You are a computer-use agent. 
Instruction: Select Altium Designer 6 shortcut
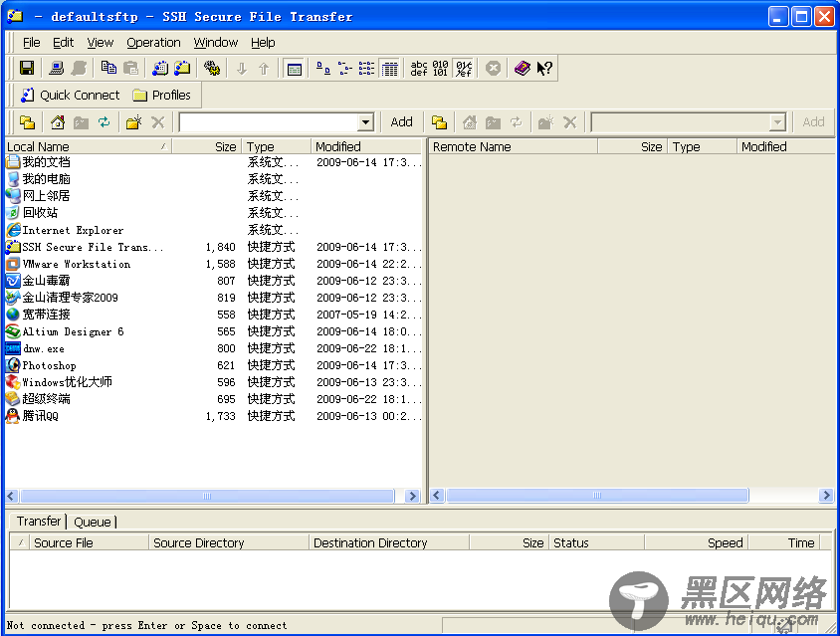(73, 331)
